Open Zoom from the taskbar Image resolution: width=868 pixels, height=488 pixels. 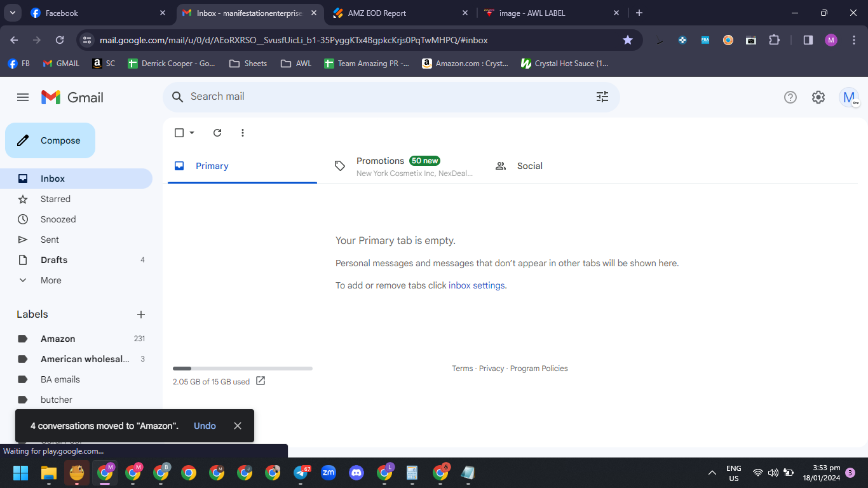[x=329, y=473]
